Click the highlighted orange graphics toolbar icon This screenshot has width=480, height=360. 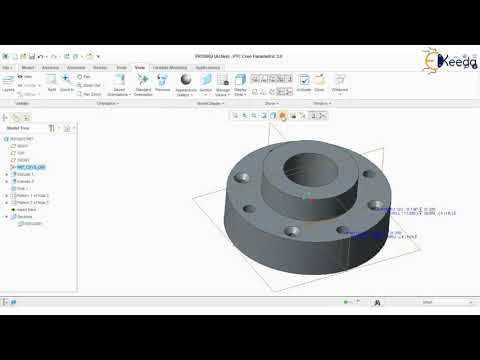coord(283,116)
